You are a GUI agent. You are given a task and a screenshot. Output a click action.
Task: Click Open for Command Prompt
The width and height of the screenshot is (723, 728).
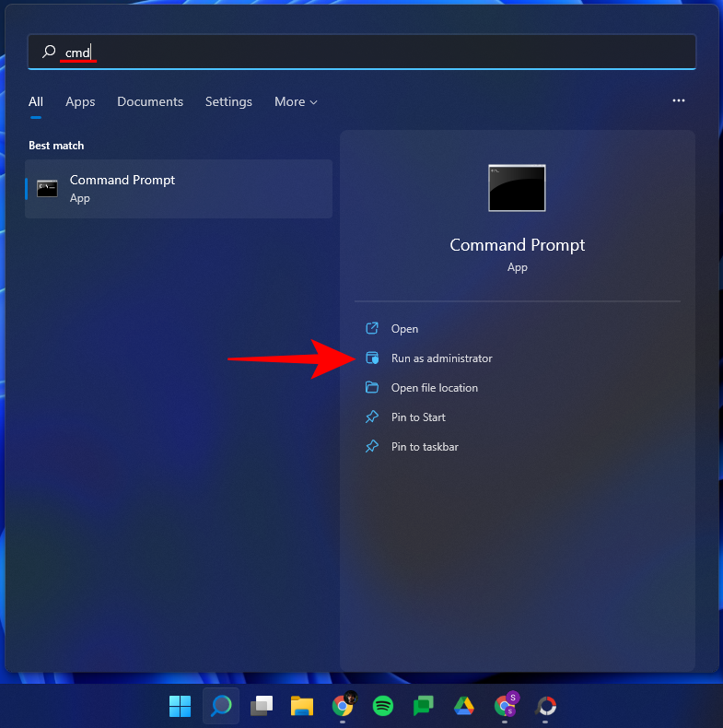[404, 329]
